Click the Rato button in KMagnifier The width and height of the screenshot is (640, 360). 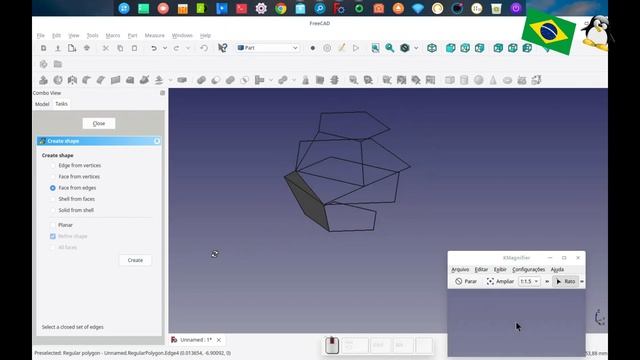point(565,281)
